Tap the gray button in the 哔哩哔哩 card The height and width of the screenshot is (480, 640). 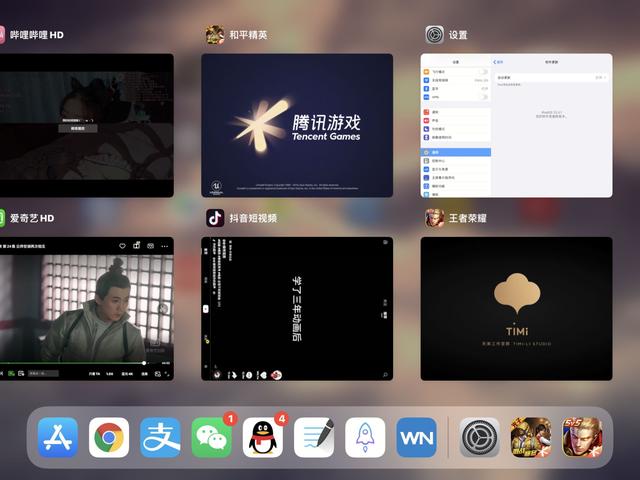[x=78, y=129]
